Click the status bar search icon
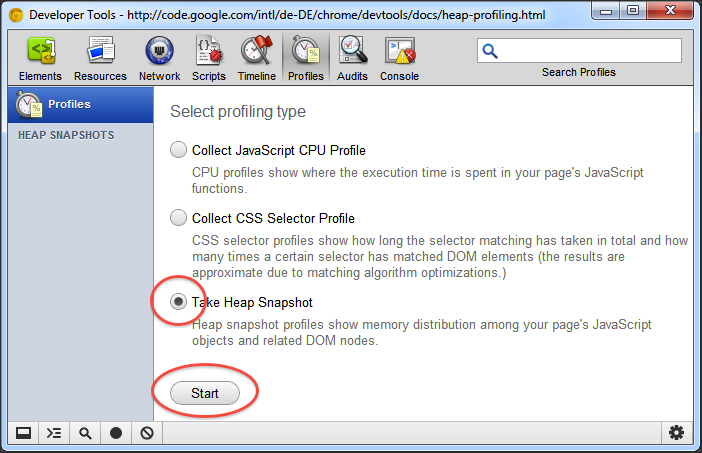 85,433
